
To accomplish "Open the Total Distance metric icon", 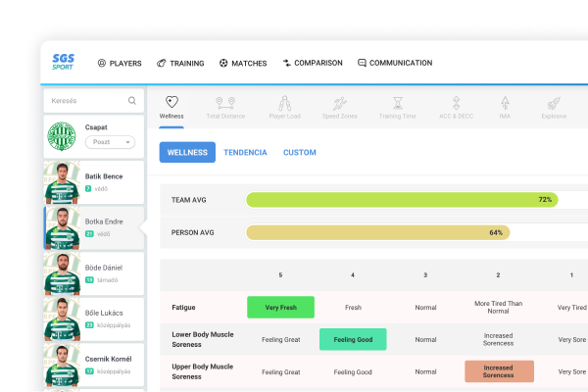I will pos(225,103).
